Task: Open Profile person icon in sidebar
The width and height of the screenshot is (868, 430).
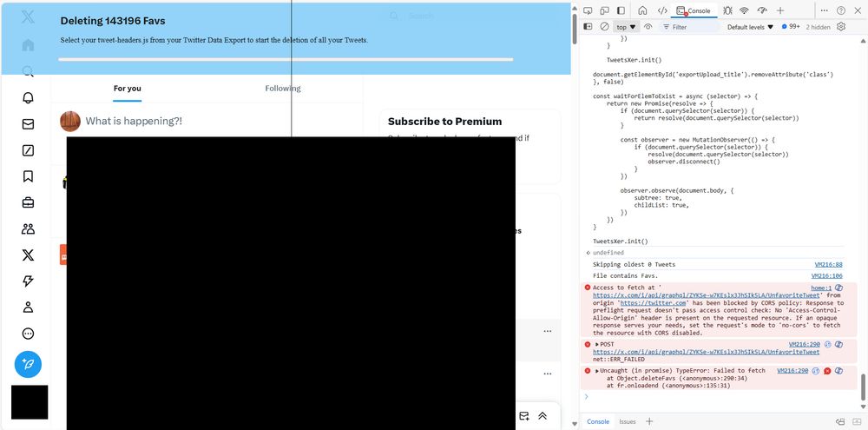Action: point(28,308)
